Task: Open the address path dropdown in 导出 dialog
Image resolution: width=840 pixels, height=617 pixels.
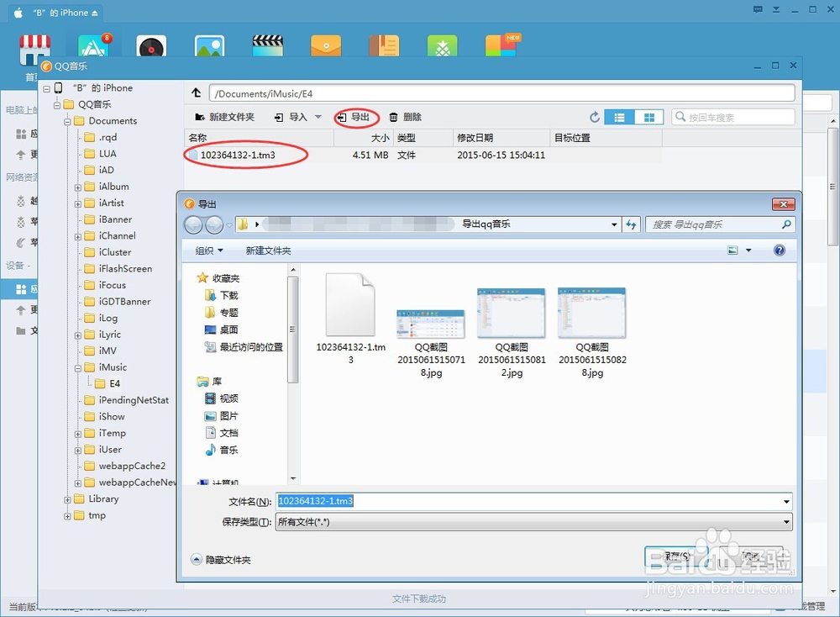Action: pos(614,224)
